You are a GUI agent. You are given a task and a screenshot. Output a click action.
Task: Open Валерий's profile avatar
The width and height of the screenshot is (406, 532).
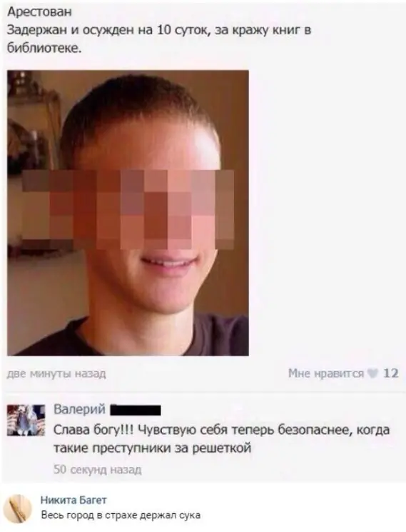point(26,420)
